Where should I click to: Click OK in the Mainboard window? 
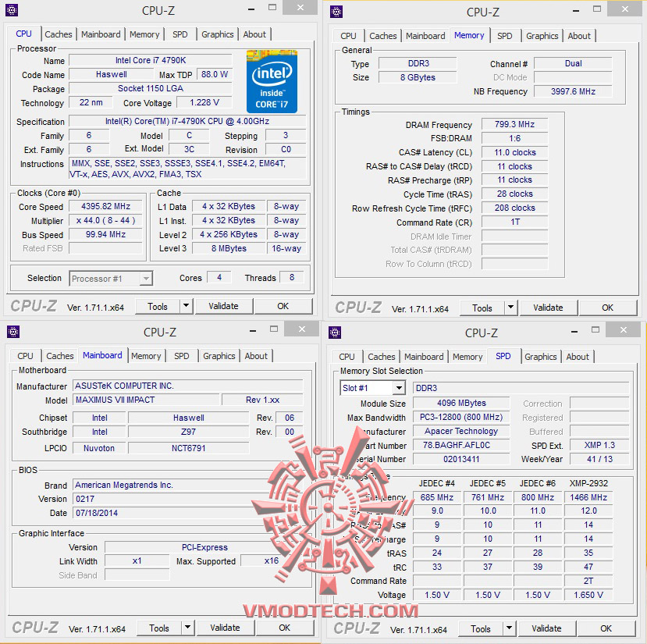[284, 627]
